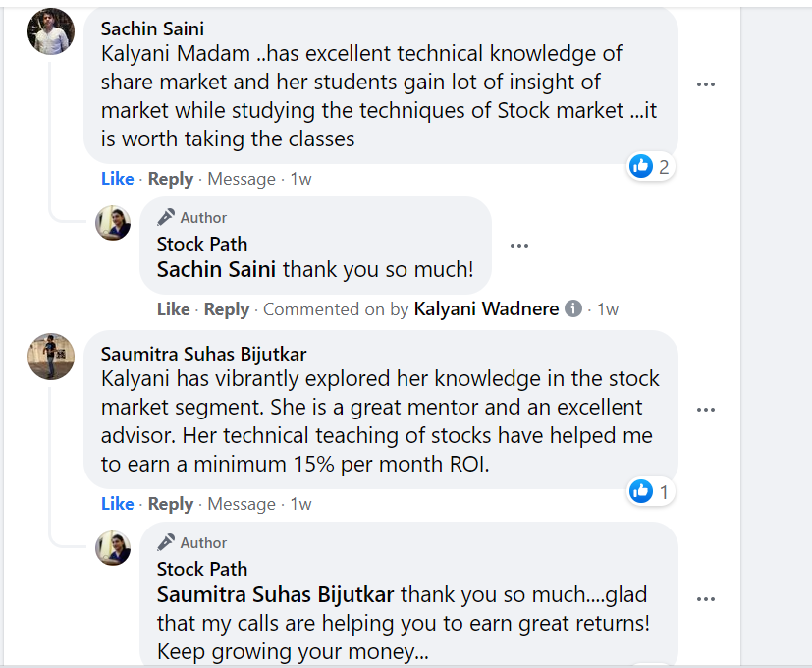The width and height of the screenshot is (812, 668).
Task: Message Saumitra from his comment
Action: point(242,504)
